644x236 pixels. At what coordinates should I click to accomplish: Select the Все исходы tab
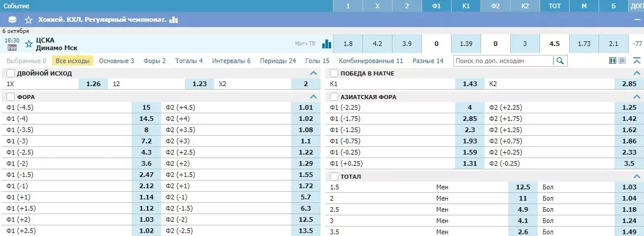[x=73, y=61]
